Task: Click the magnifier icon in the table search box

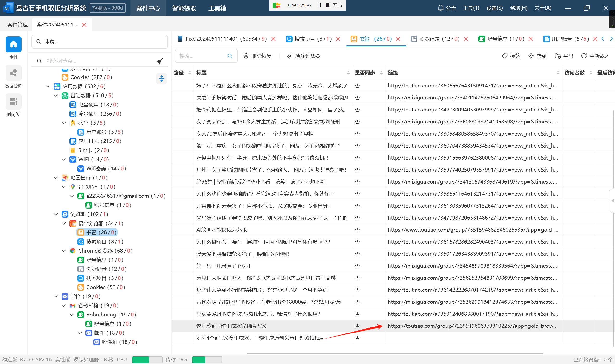Action: pos(230,56)
